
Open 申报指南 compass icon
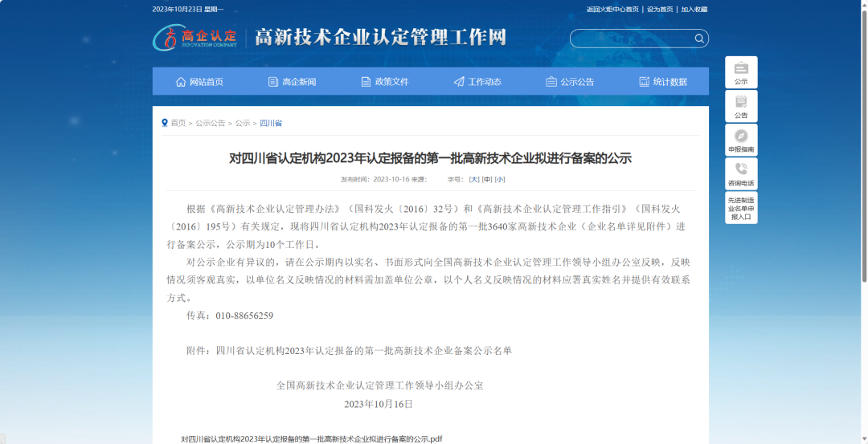(x=741, y=136)
